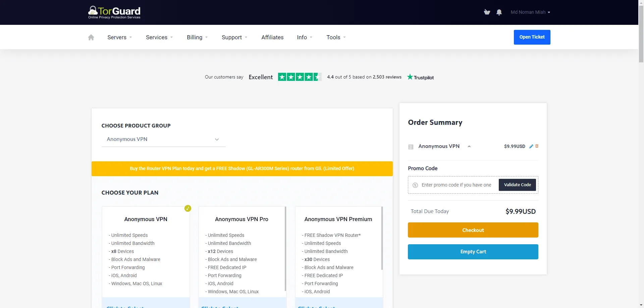This screenshot has width=644, height=308.
Task: Collapse the Anonymous VPN order details
Action: point(469,147)
